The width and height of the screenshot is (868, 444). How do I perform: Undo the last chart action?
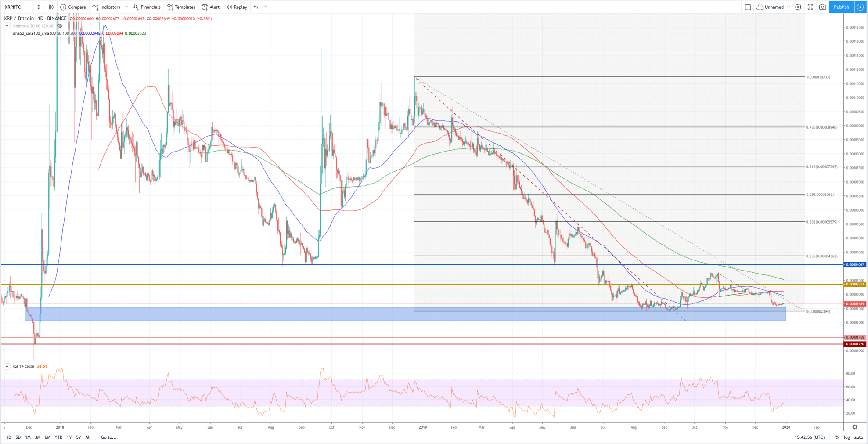pos(256,7)
